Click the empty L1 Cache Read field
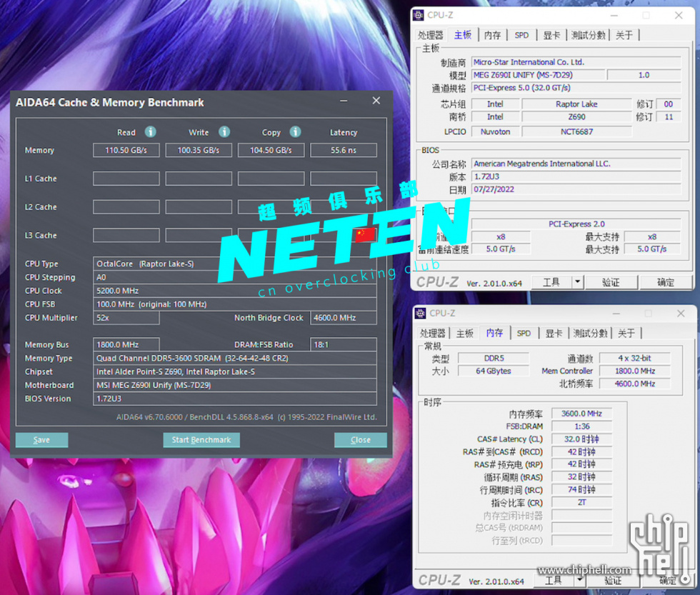This screenshot has width=700, height=595. tap(126, 179)
